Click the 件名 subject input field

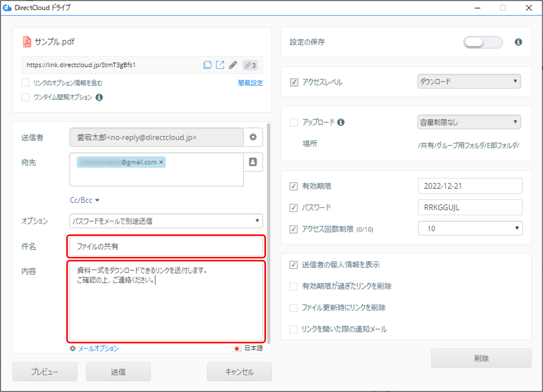[x=166, y=246]
